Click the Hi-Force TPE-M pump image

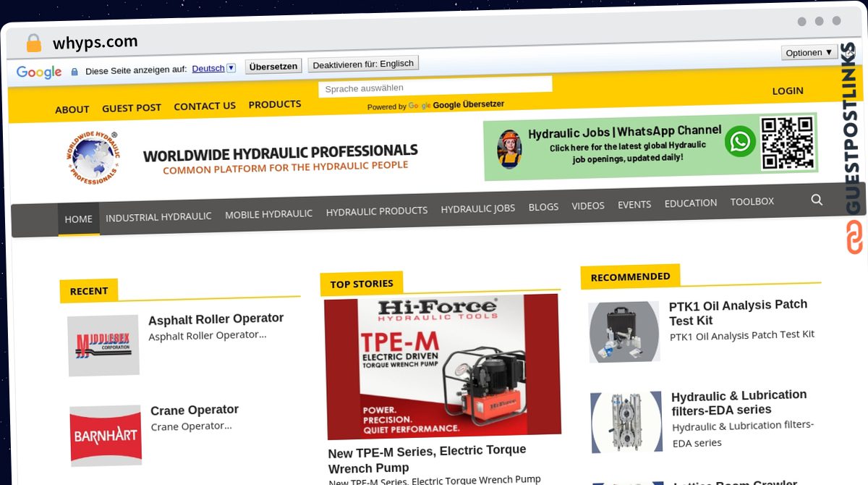[443, 366]
